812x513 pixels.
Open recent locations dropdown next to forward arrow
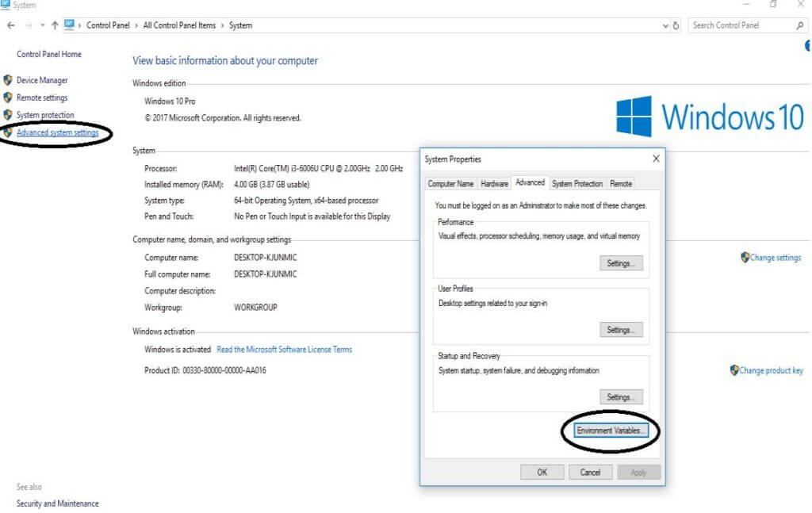[42, 25]
